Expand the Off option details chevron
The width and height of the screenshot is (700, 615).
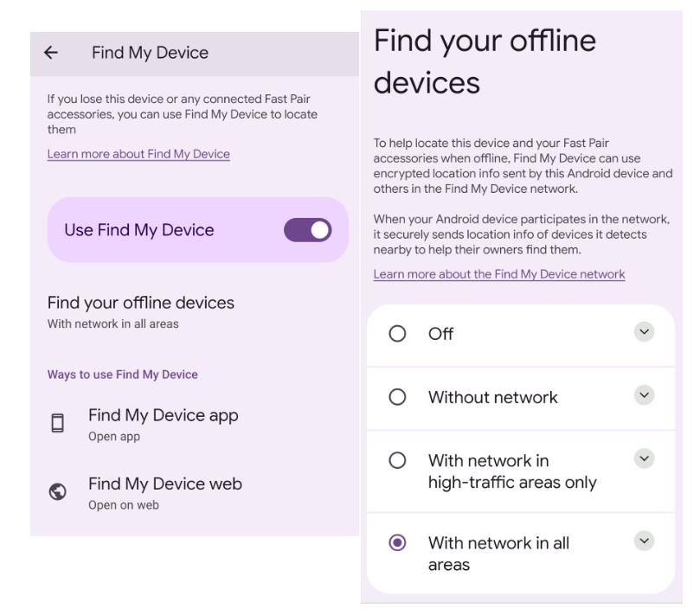click(644, 331)
